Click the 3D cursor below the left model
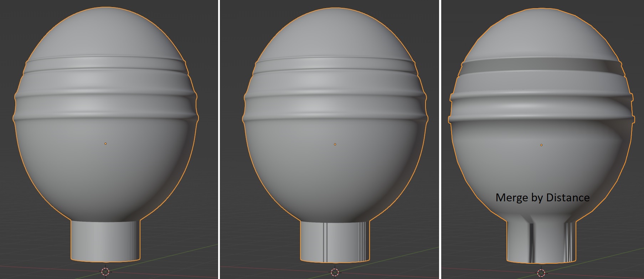644x279 pixels. (105, 272)
